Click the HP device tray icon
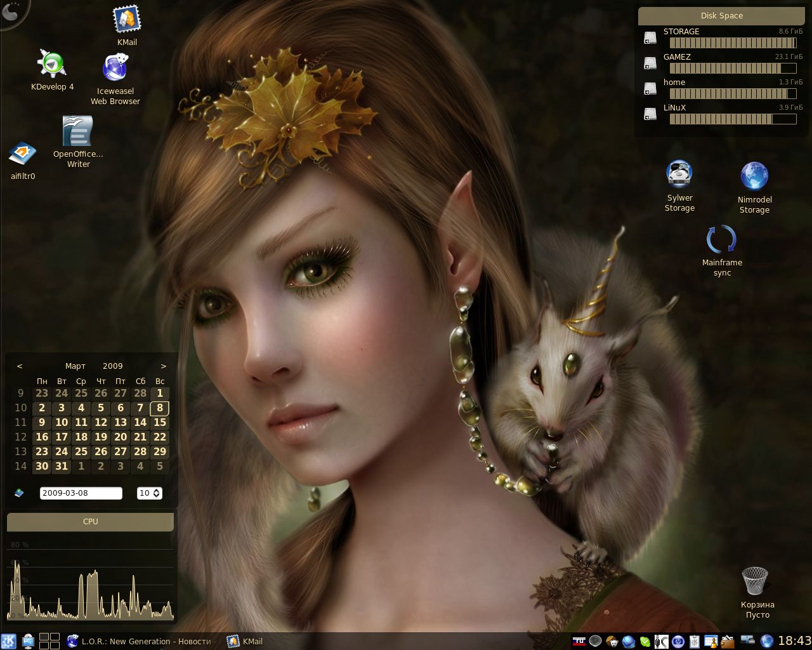Image resolution: width=812 pixels, height=650 pixels. coord(678,641)
